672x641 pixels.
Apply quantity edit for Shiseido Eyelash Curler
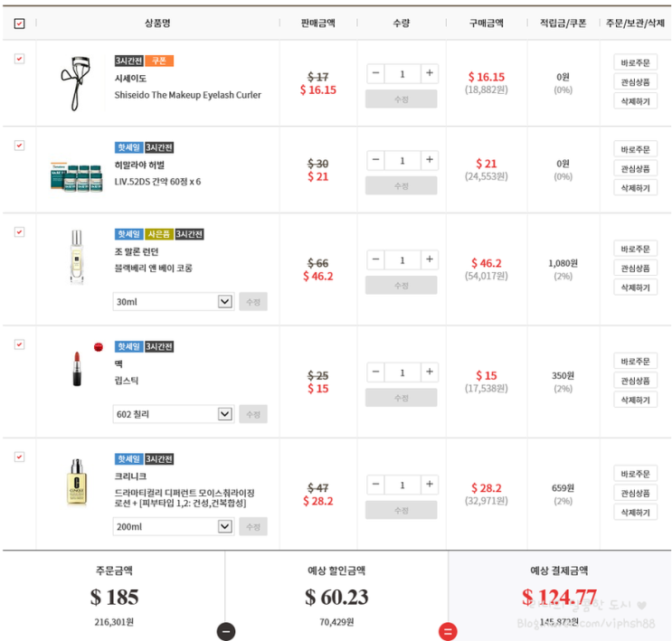pos(402,99)
